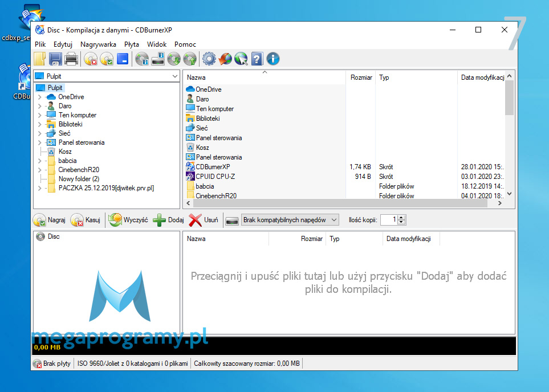Expand the CinebenchR20 folder in tree
This screenshot has width=549, height=392.
39,170
